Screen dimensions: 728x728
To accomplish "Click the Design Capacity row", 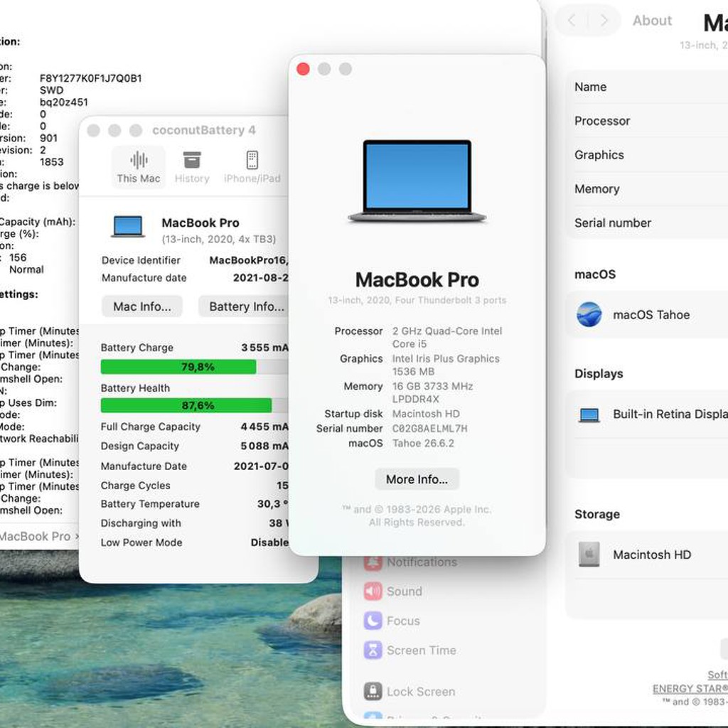I will tap(195, 446).
